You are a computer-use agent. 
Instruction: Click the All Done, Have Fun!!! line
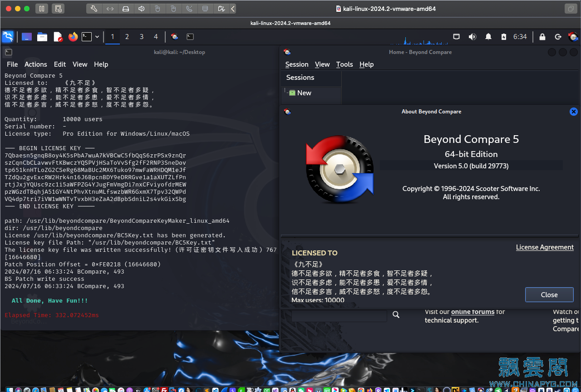pos(50,301)
